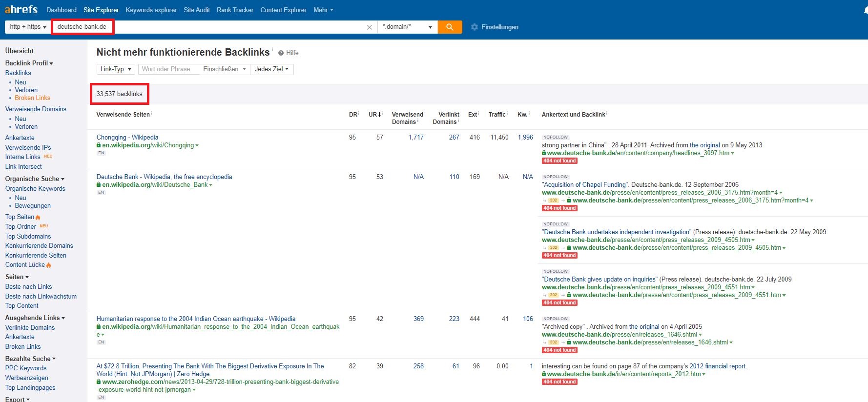Open the Zero Hedge $72.8 Trillion article
Image resolution: width=868 pixels, height=402 pixels.
[210, 370]
